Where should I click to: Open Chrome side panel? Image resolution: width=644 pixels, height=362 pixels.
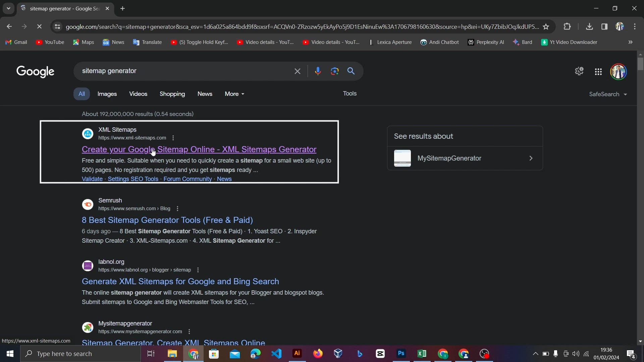[x=604, y=26]
